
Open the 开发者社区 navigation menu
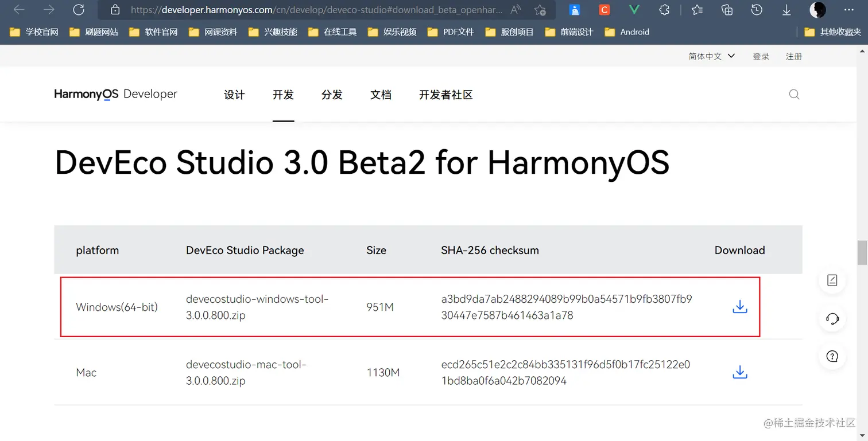(446, 95)
